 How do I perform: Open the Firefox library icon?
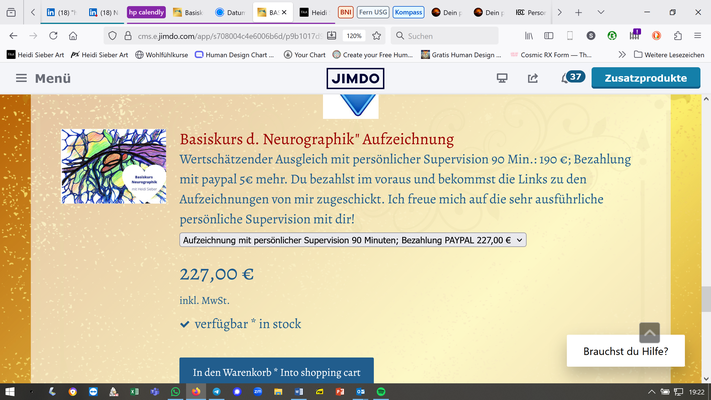click(x=529, y=36)
